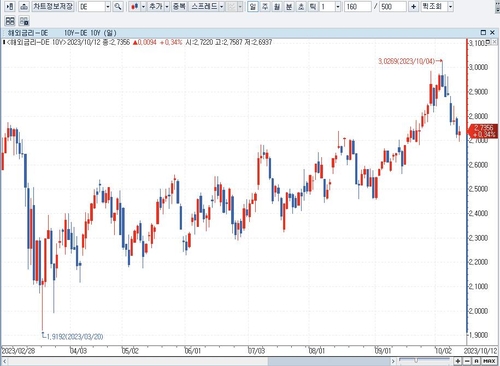Select the candlestick chart type icon

pos(134,6)
